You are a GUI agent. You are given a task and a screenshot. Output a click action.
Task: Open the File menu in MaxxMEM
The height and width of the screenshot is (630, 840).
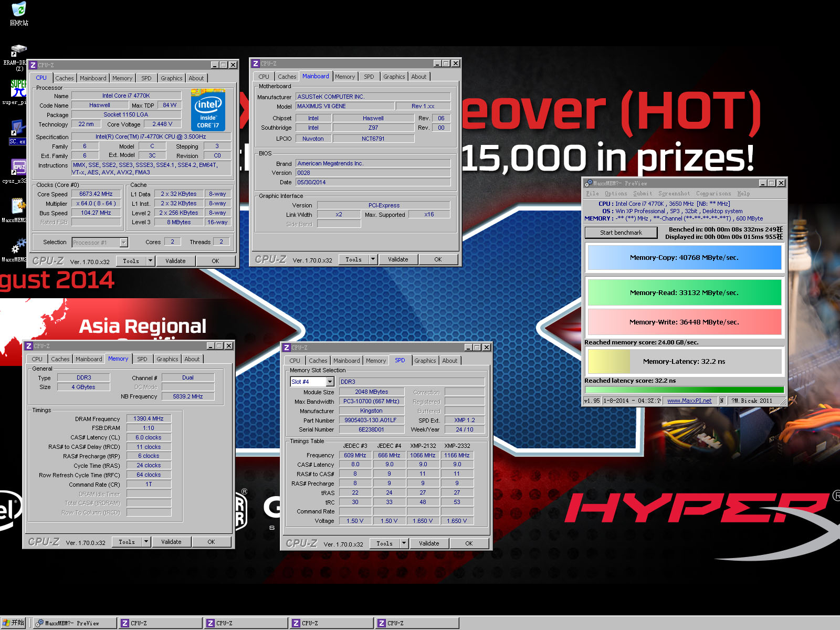pos(592,194)
